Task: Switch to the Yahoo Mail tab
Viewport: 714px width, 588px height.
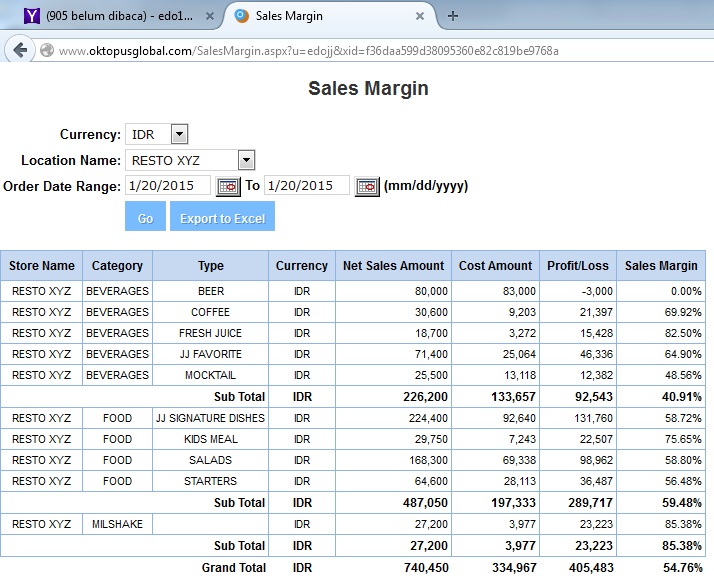Action: [x=120, y=16]
